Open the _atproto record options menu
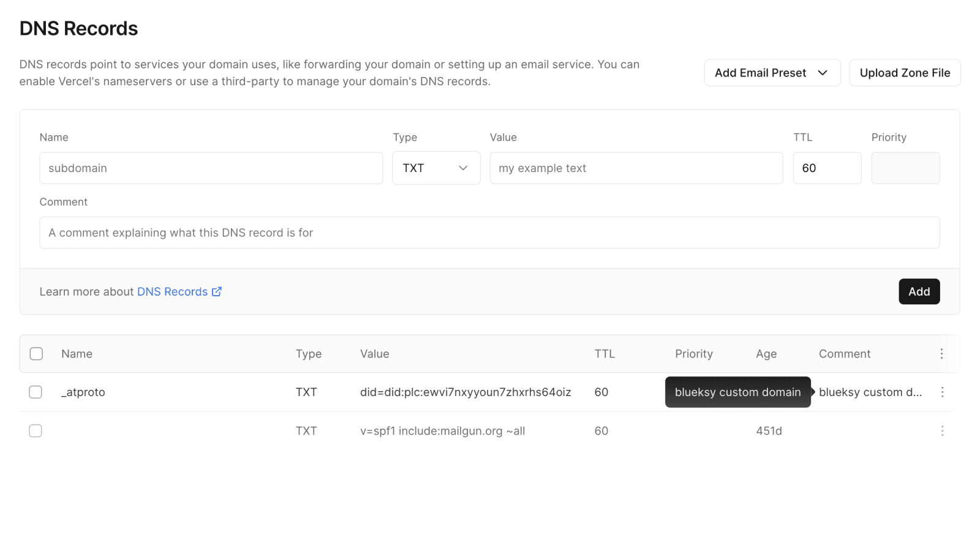 pyautogui.click(x=942, y=392)
